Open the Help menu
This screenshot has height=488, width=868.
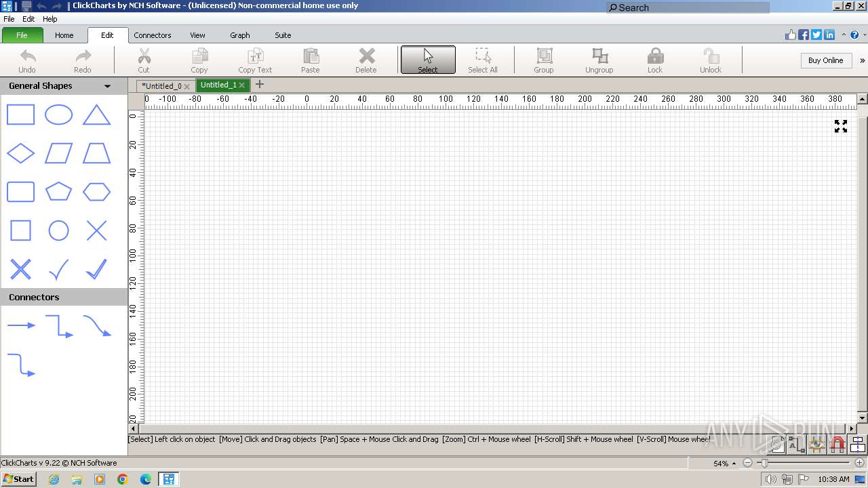coord(50,19)
